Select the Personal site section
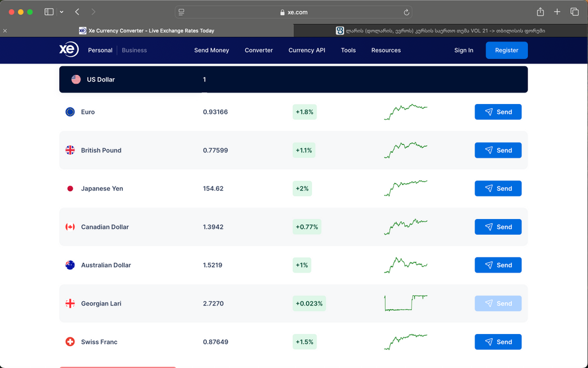 [100, 51]
